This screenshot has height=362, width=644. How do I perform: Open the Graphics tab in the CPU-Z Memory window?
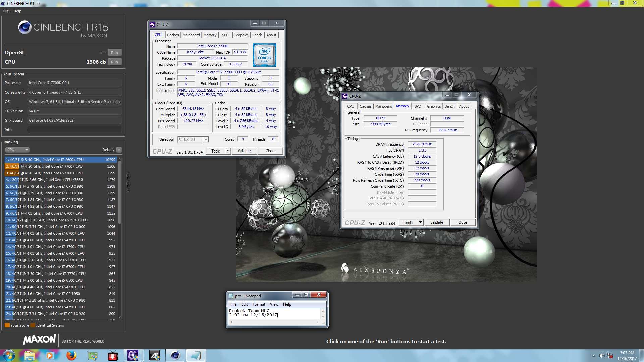point(434,106)
